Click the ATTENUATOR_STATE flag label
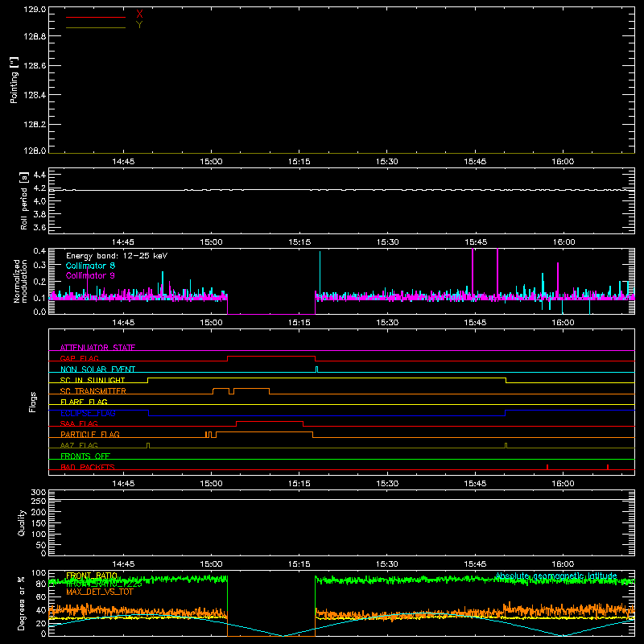 coord(97,348)
